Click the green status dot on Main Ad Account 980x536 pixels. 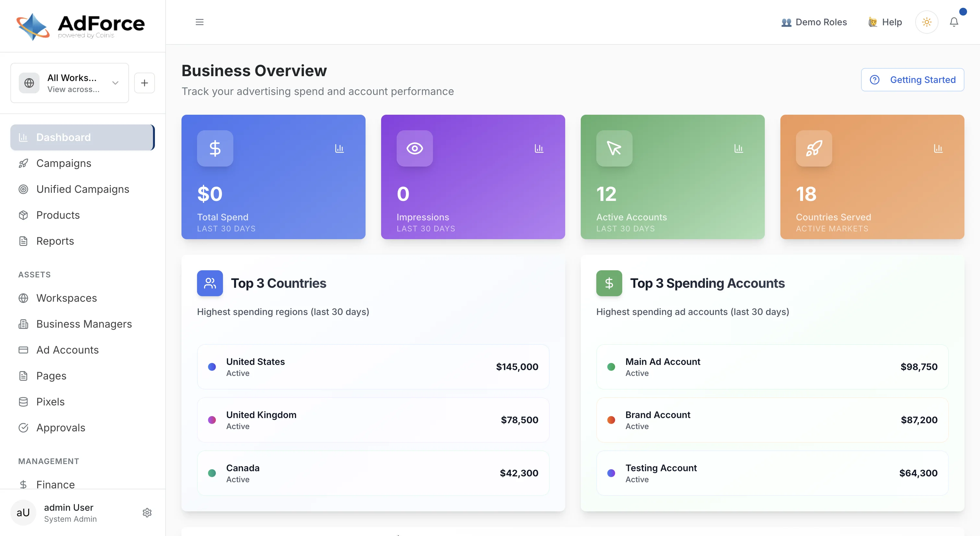[x=611, y=367]
